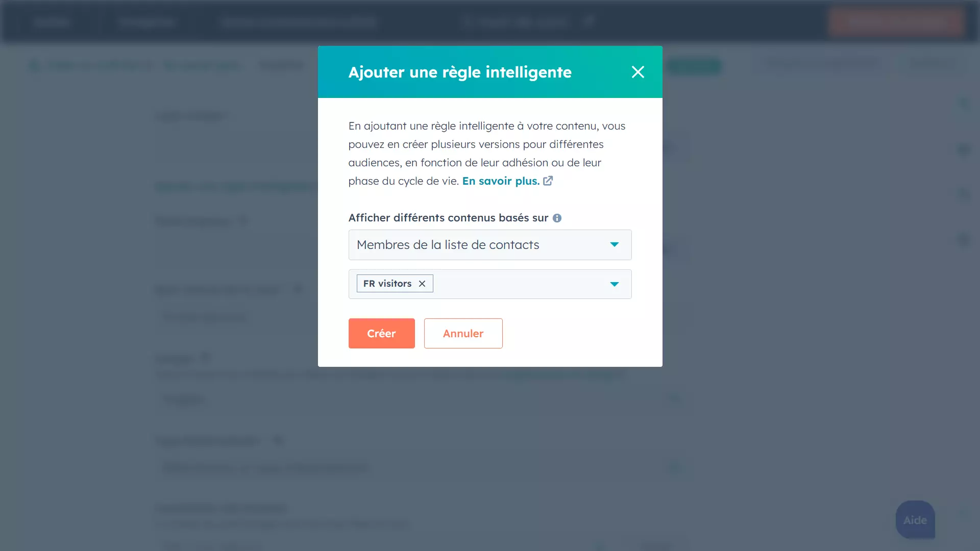Open the En savoir plus link
This screenshot has height=551, width=980.
pyautogui.click(x=500, y=181)
